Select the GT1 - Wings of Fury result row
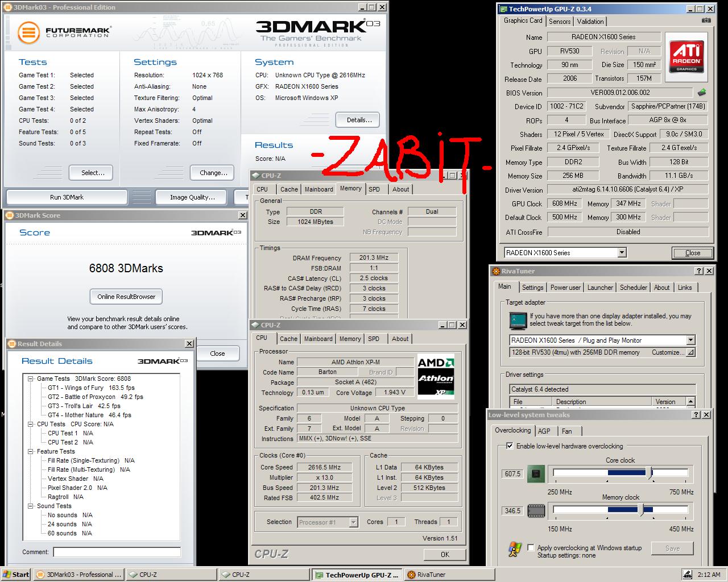The width and height of the screenshot is (728, 582). pyautogui.click(x=91, y=388)
